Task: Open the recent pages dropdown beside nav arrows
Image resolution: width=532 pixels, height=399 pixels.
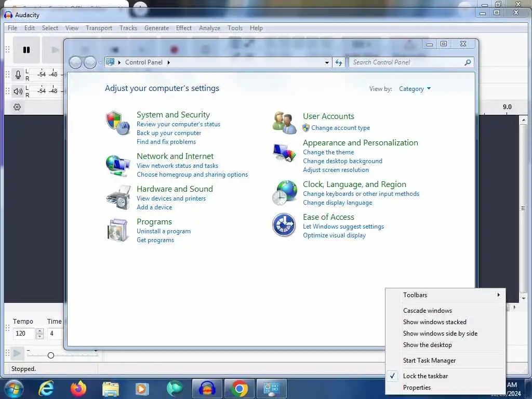Action: (x=100, y=63)
